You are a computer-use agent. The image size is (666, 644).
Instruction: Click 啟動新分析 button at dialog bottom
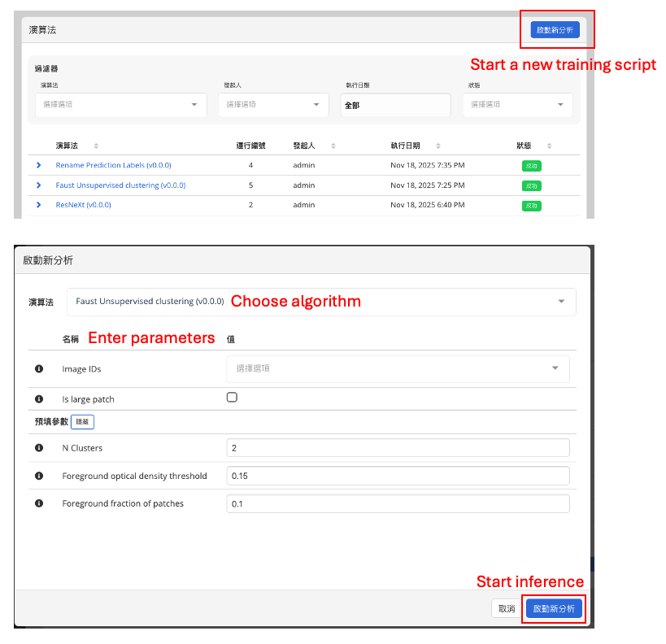(x=554, y=609)
